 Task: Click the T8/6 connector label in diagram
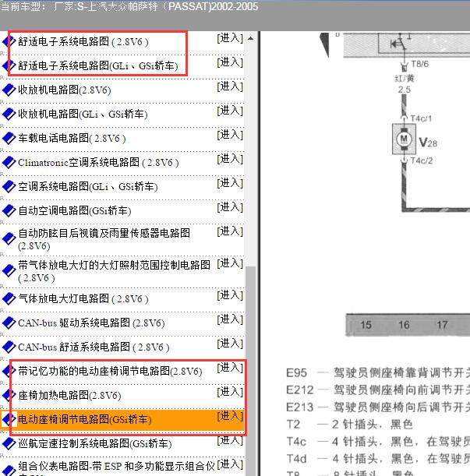point(419,64)
